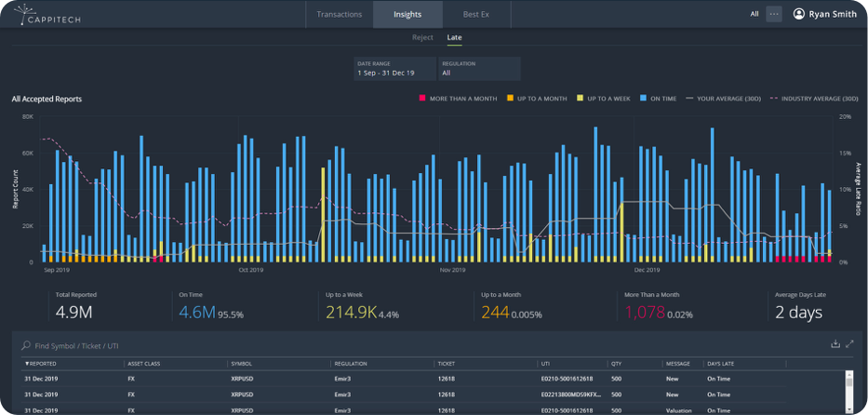Image resolution: width=868 pixels, height=415 pixels.
Task: Hide the Industry Average (30D) line
Action: coord(812,99)
